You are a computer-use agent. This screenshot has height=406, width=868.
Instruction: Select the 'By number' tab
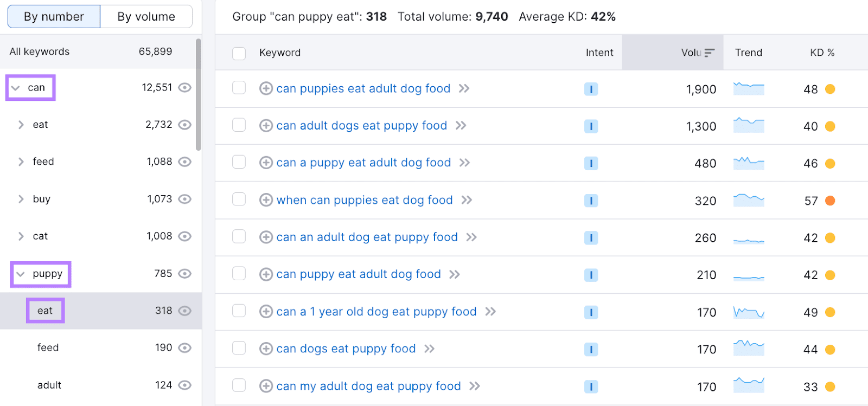(54, 17)
